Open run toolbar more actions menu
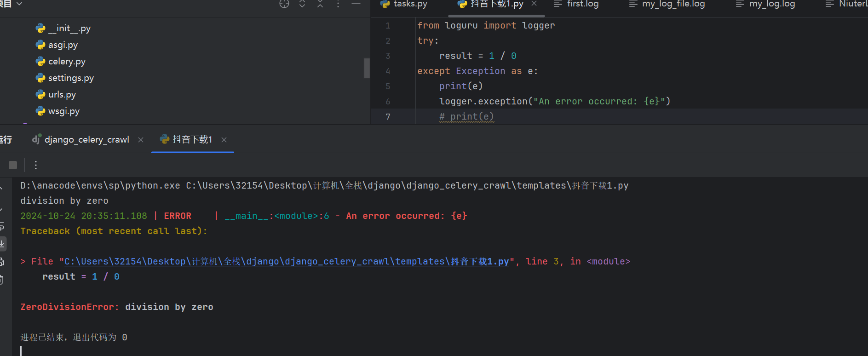 coord(36,165)
